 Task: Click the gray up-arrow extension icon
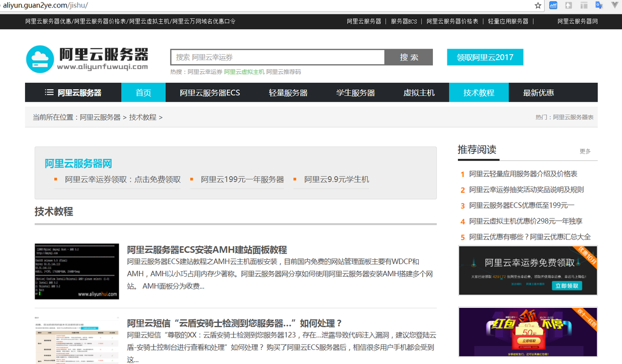point(568,6)
